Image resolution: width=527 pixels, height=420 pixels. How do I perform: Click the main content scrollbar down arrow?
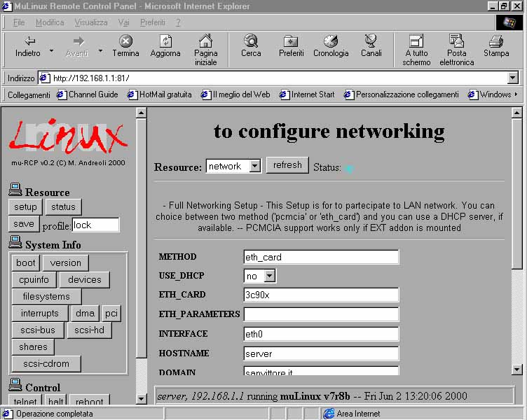click(517, 370)
